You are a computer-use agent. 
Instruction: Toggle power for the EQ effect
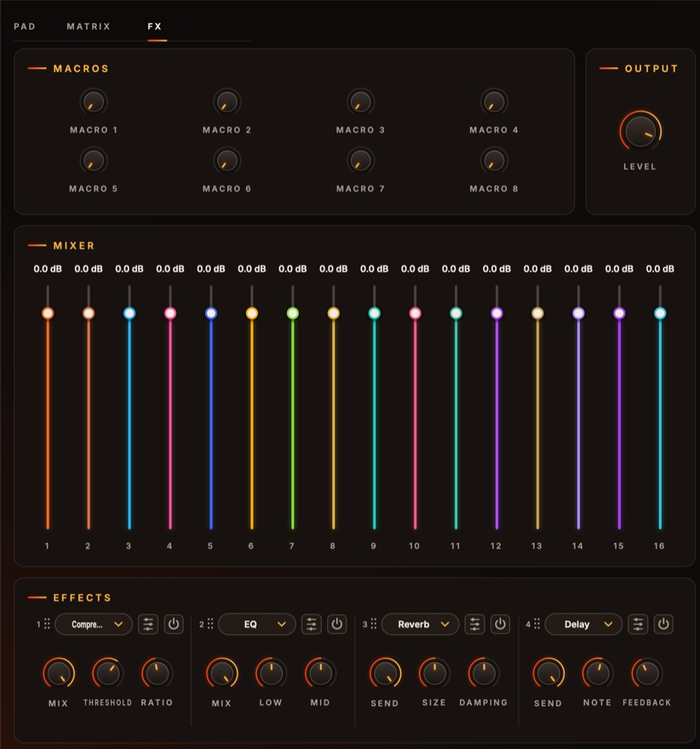(x=337, y=625)
